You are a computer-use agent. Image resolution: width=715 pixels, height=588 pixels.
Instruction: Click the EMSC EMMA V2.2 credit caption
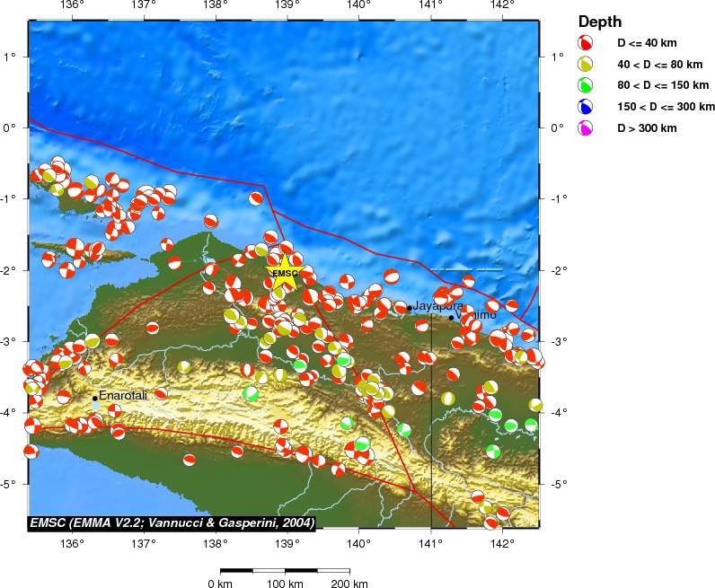(x=172, y=522)
